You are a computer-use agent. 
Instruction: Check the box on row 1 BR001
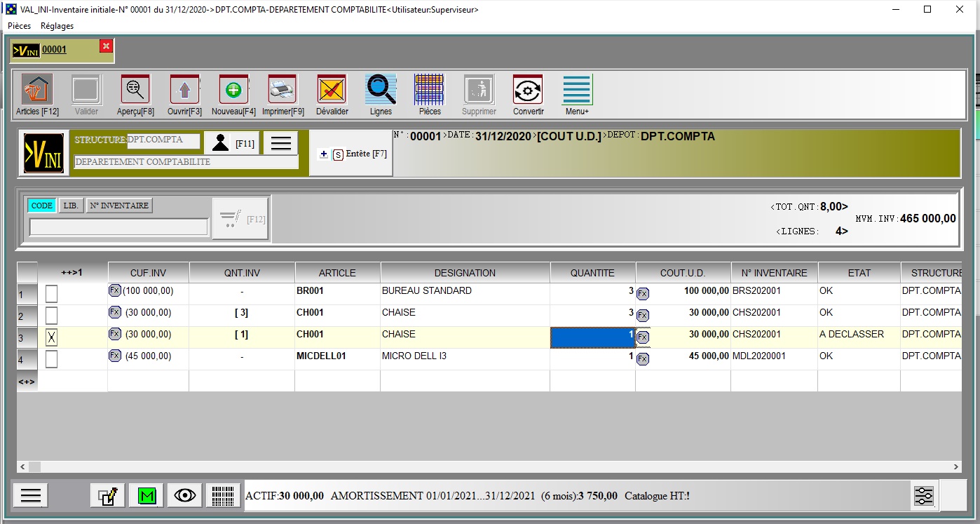[x=51, y=294]
